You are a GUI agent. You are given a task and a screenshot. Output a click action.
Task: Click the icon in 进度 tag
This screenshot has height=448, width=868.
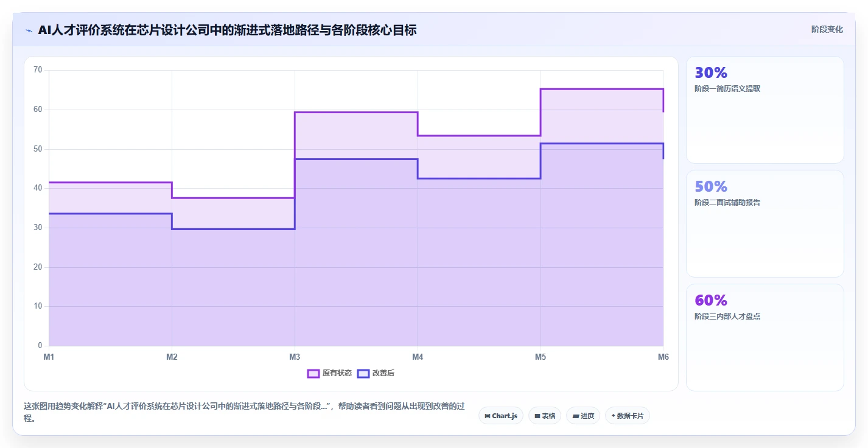(x=576, y=416)
